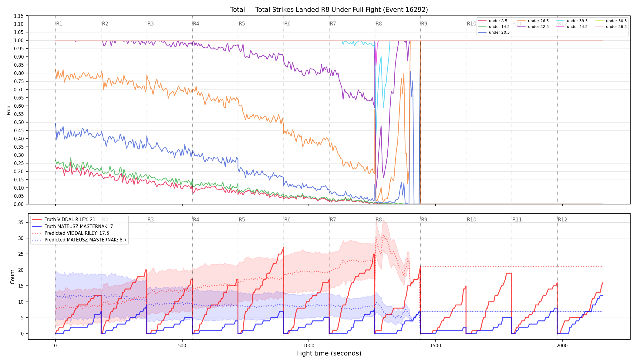Click the 'Fight time (seconds)' axis label

(329, 353)
